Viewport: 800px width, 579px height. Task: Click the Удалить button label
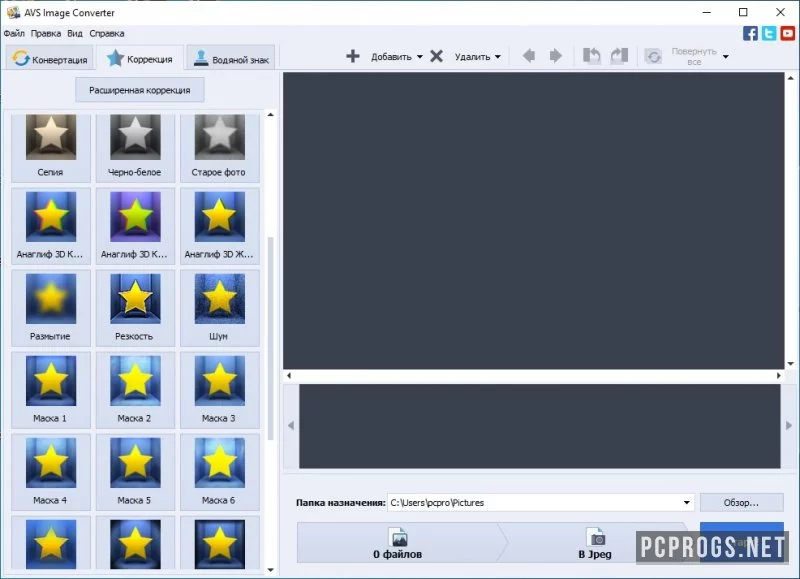tap(472, 57)
